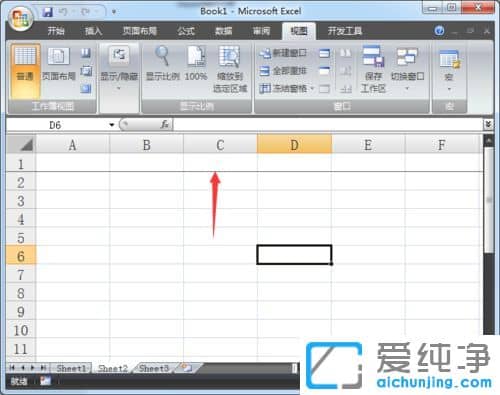Click the Hide window icon

tap(324, 71)
